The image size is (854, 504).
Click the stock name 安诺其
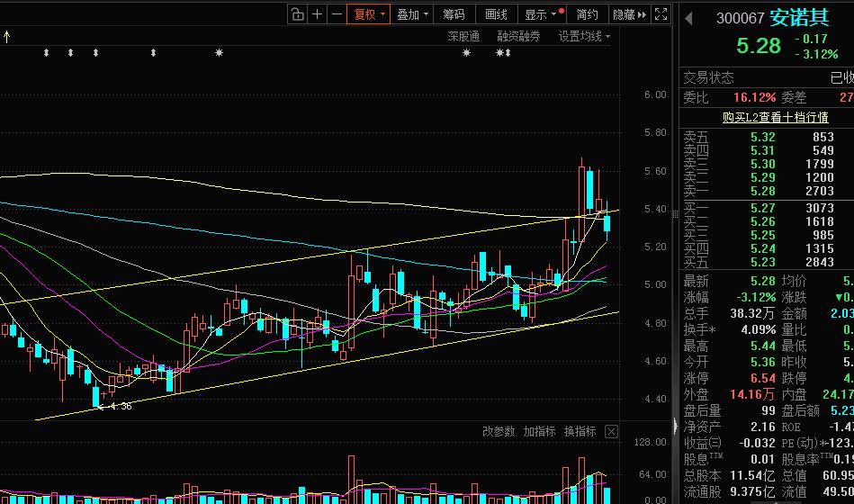pyautogui.click(x=799, y=17)
